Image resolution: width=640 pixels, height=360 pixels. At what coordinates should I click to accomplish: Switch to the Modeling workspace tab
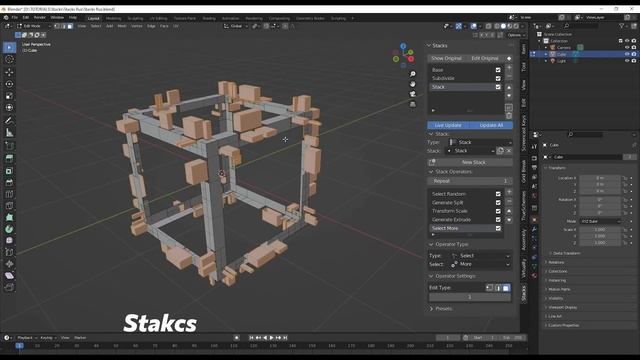point(113,18)
